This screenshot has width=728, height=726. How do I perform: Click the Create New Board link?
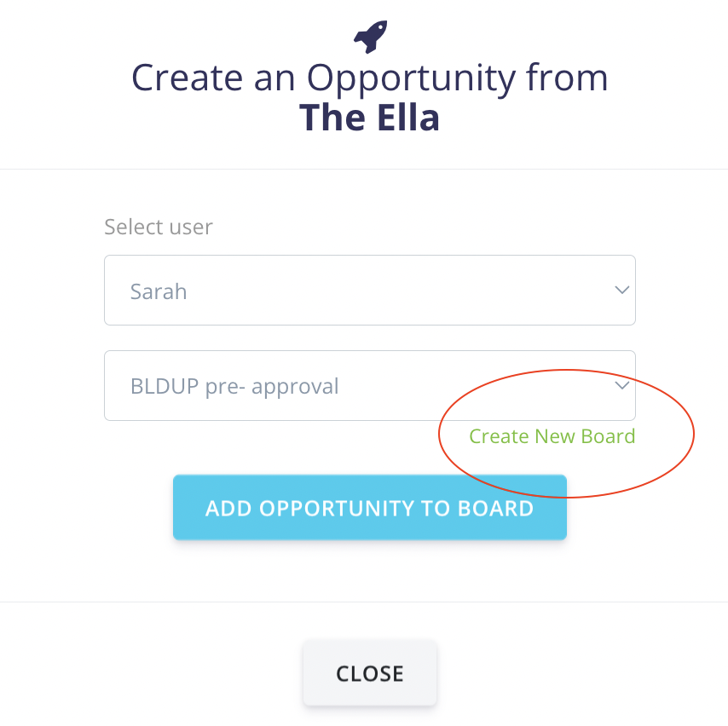click(x=552, y=436)
